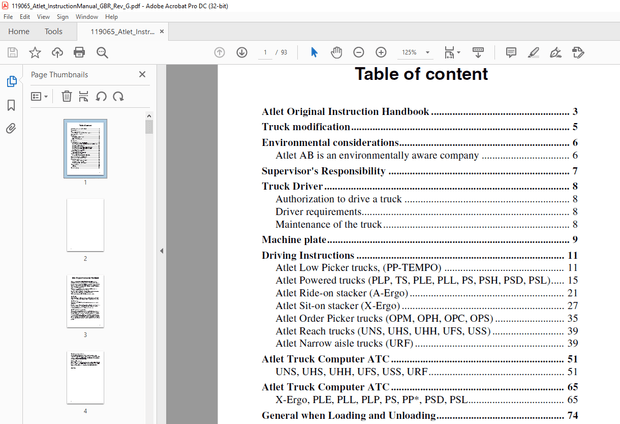Zoom out with the minus button
This screenshot has height=424, width=620.
[359, 52]
